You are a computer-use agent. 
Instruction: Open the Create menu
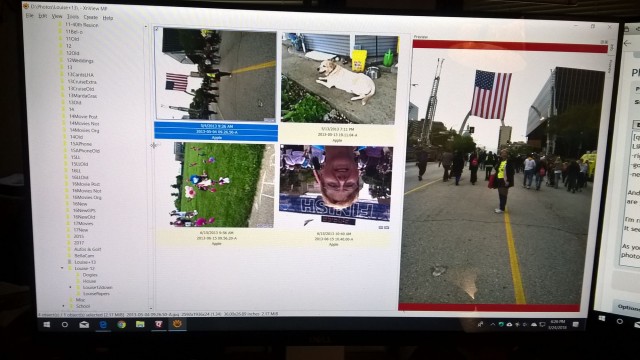pos(90,17)
